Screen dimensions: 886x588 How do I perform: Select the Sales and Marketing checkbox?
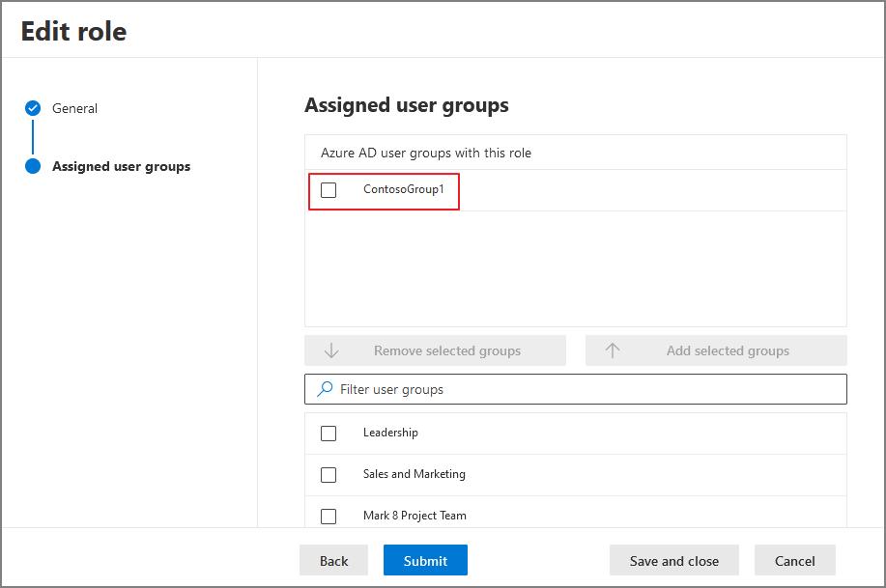[x=329, y=474]
